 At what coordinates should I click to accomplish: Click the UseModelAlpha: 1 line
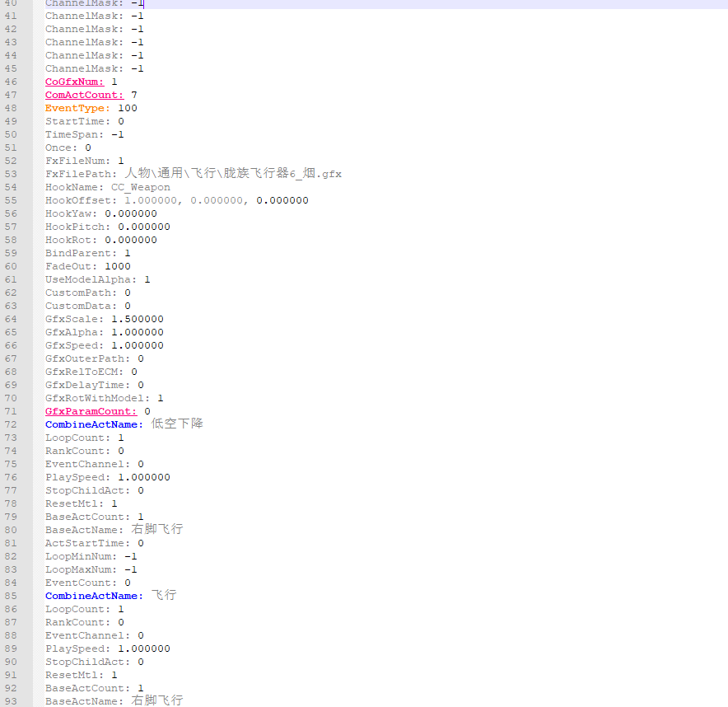click(x=98, y=279)
